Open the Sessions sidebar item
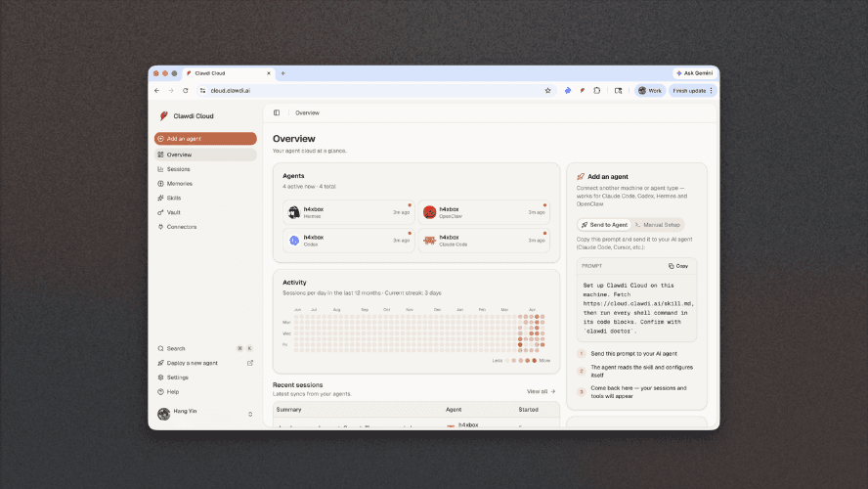Viewport: 868px width, 489px height. 205,169
